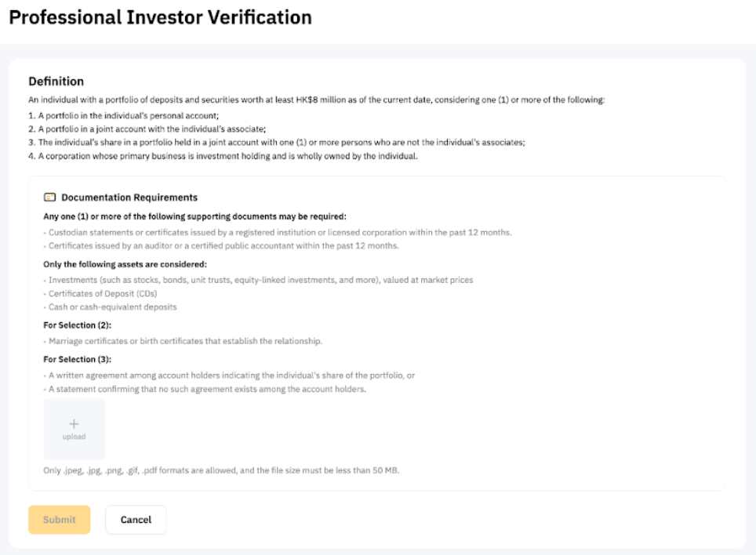The height and width of the screenshot is (555, 756).
Task: Click definition item 1 about personal account
Action: (x=123, y=114)
